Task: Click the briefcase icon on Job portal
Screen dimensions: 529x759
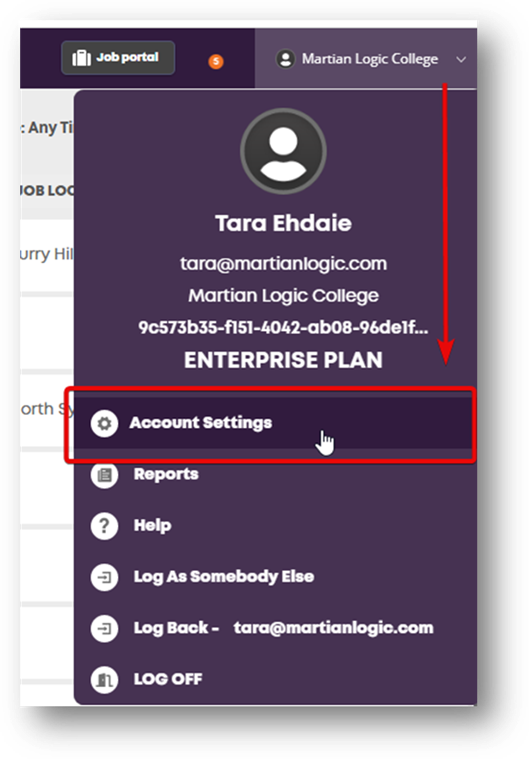Action: (x=81, y=58)
